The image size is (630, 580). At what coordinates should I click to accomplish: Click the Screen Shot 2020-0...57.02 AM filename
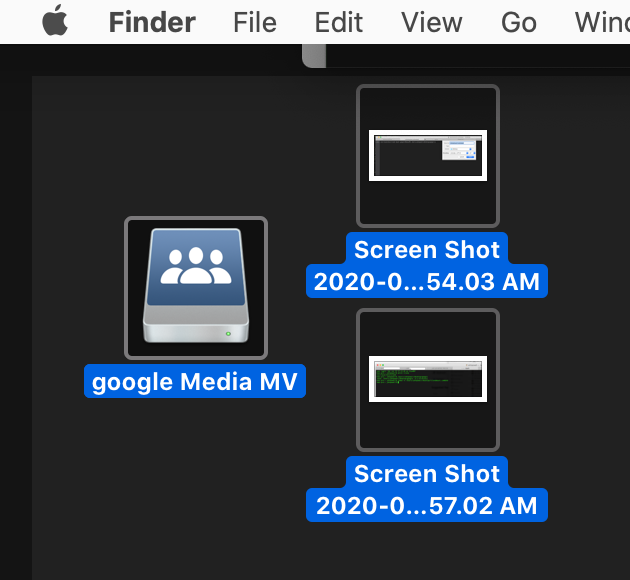click(x=427, y=489)
